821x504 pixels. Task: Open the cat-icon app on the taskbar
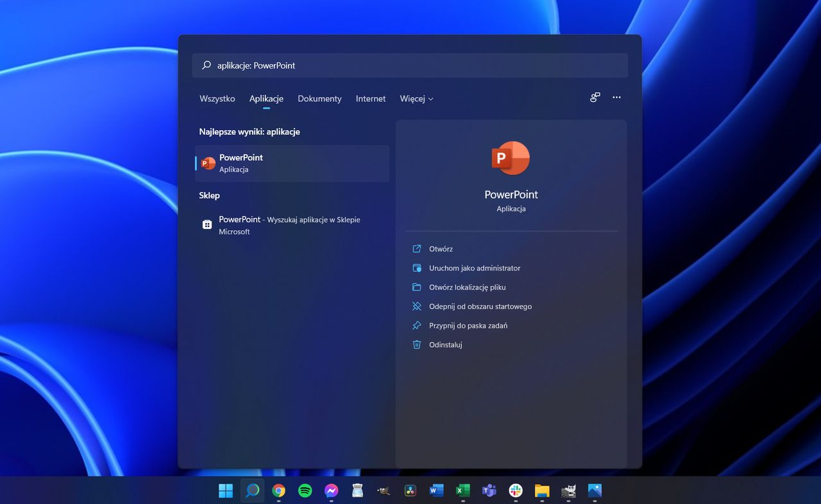tap(568, 491)
